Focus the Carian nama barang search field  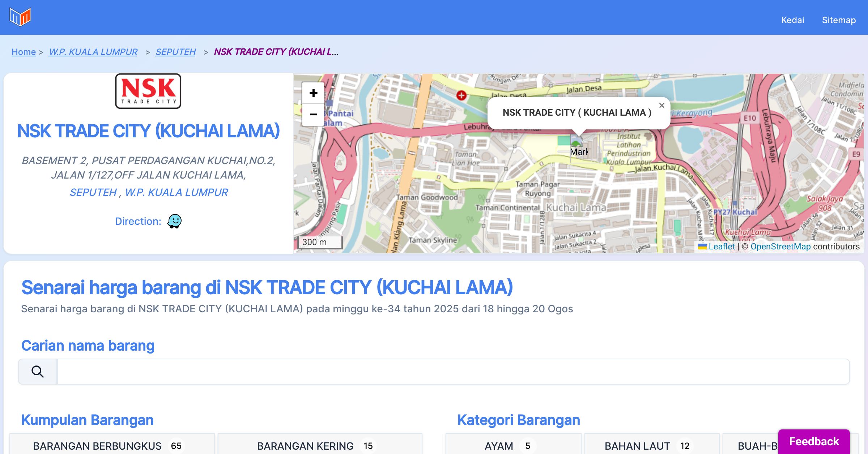453,372
